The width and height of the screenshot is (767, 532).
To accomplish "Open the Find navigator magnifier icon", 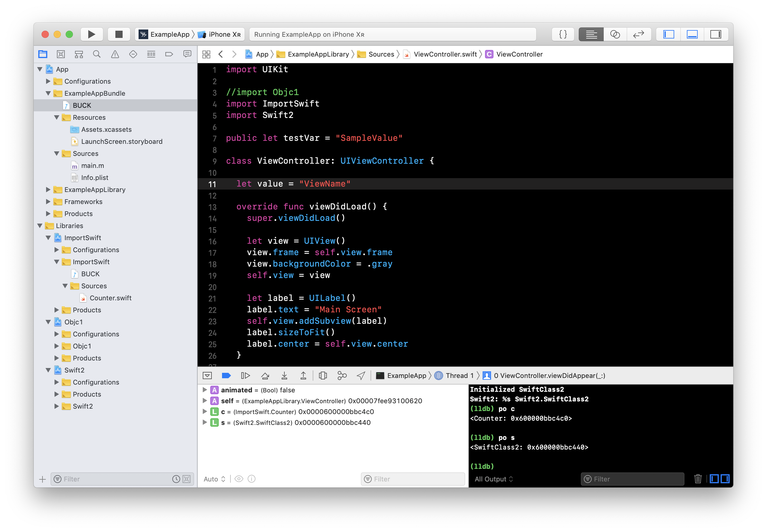I will coord(97,54).
